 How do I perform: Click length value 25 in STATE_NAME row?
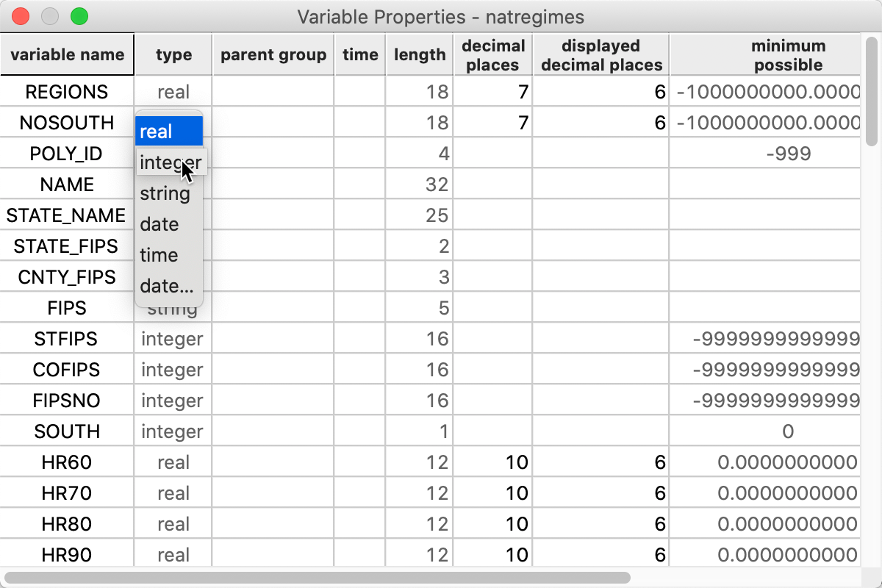click(x=420, y=215)
